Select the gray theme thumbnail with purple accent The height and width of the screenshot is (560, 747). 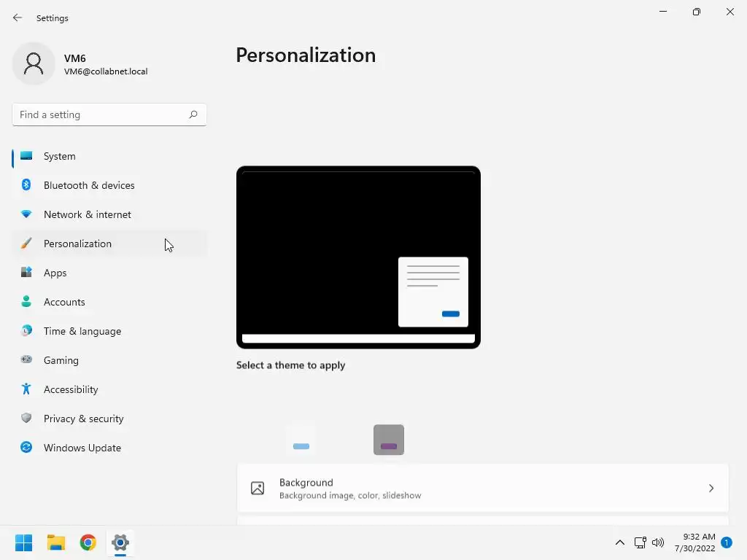pyautogui.click(x=389, y=440)
